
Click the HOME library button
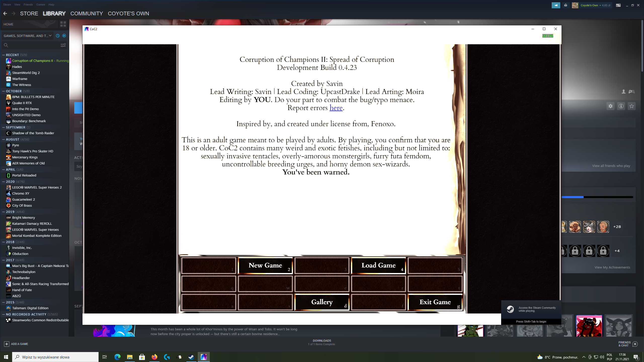pyautogui.click(x=30, y=24)
